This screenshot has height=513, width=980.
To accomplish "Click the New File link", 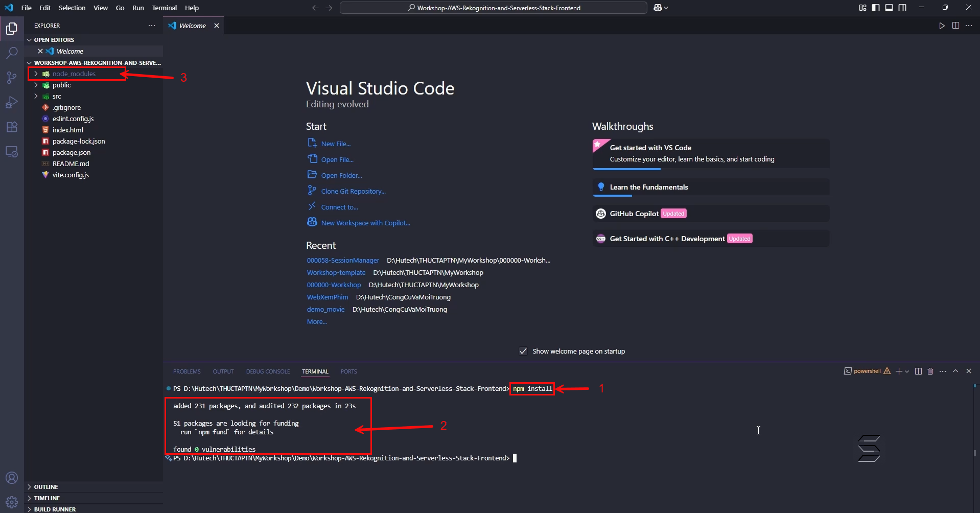I will [x=336, y=144].
